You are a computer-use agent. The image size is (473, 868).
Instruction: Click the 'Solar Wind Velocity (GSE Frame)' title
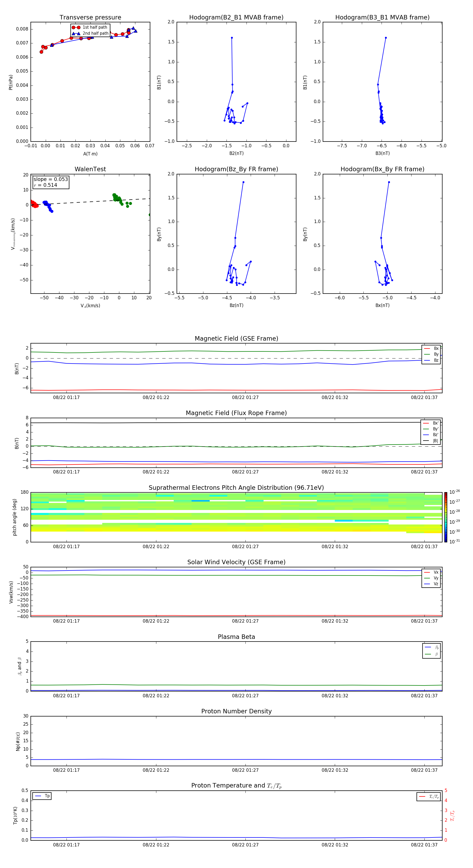click(x=236, y=562)
